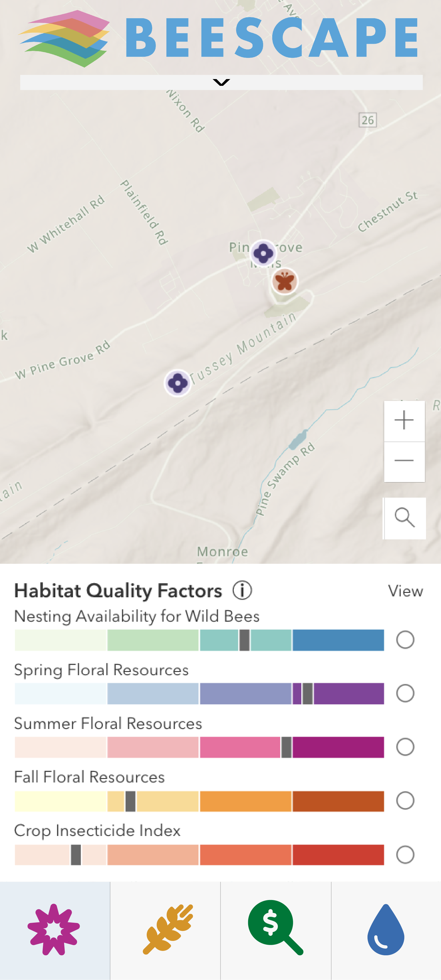Viewport: 441px width, 980px height.
Task: Select Summer Floral Resources view radio
Action: point(405,747)
